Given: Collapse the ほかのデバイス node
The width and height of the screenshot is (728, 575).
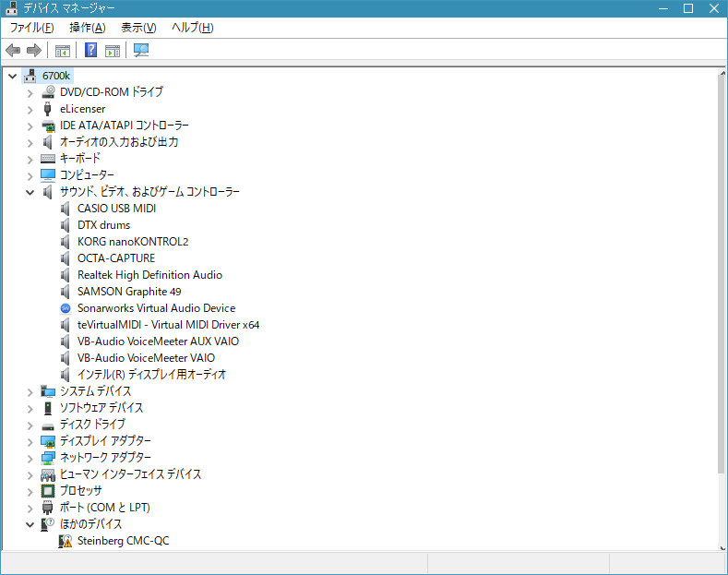Looking at the screenshot, I should (x=30, y=525).
